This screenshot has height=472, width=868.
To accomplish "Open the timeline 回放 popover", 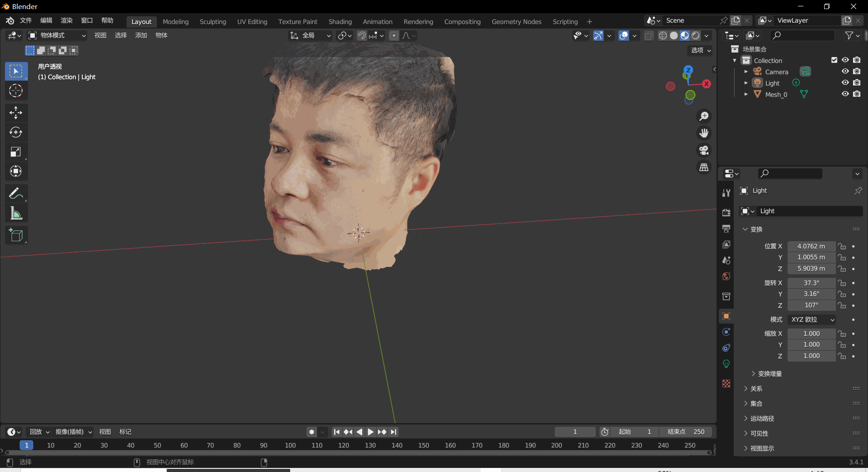I will tap(39, 432).
